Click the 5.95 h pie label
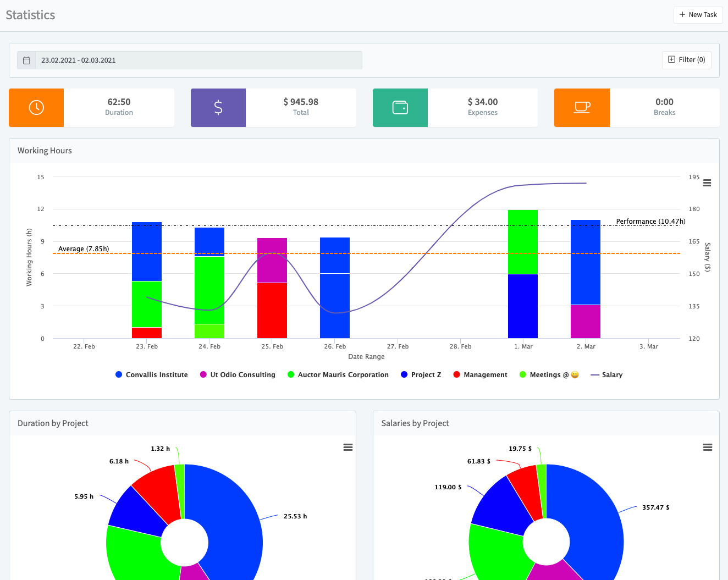Image resolution: width=728 pixels, height=580 pixels. (84, 496)
